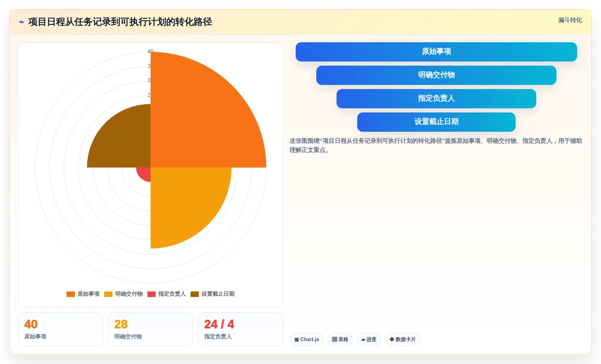Toggle the 设置截止日期 legend color box
This screenshot has width=601, height=364.
pyautogui.click(x=195, y=294)
